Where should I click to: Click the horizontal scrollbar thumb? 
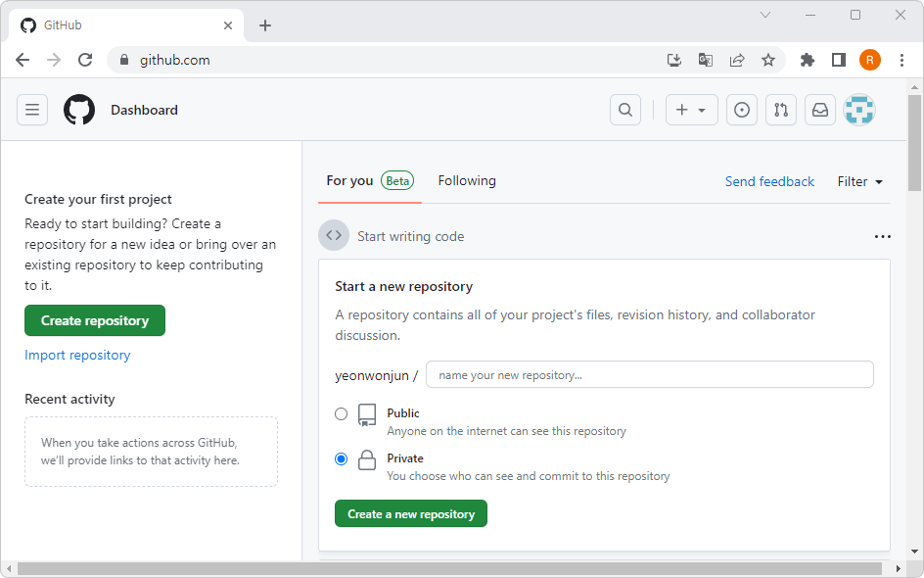(x=449, y=568)
